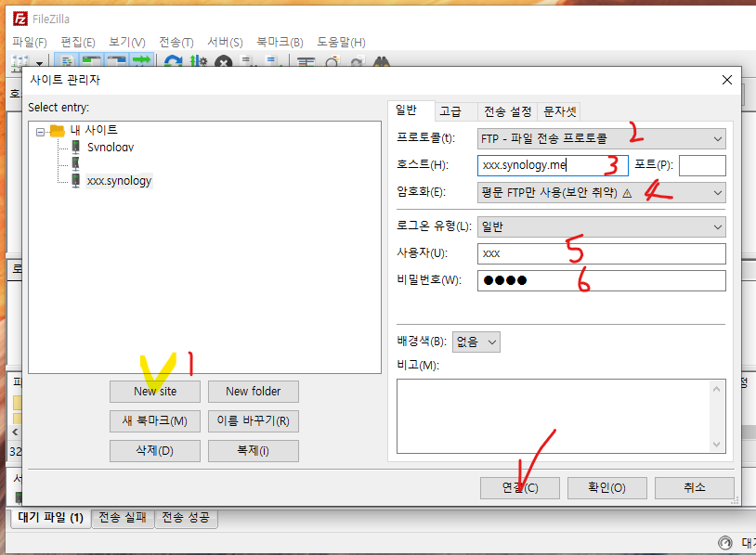This screenshot has height=555, width=756.
Task: Toggle transfer queue display icon with green arrows
Action: (x=142, y=60)
